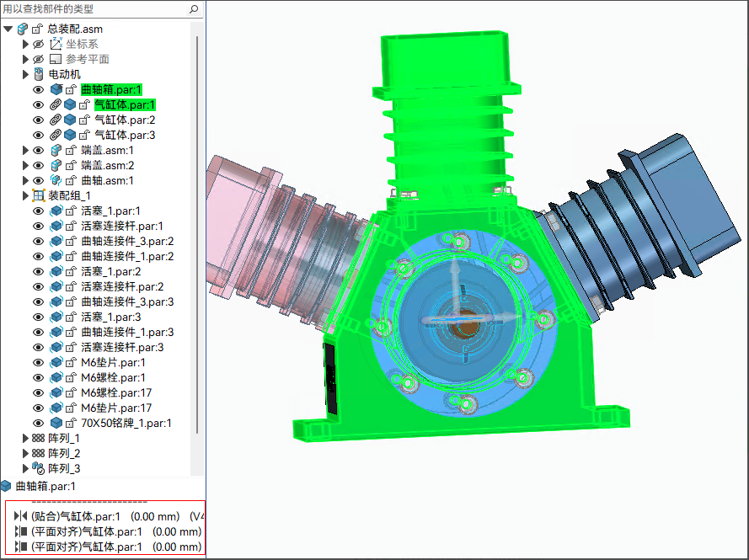The height and width of the screenshot is (560, 749).
Task: Expand the 曲轴.asm:1 subassembly
Action: (26, 181)
